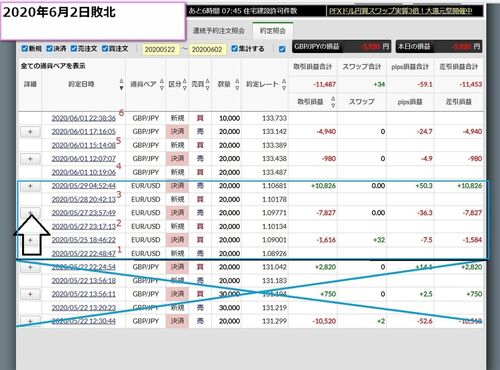Open trade dated 2020/05/22 22:48:47
Viewport: 500px width, 370px height.
point(84,253)
